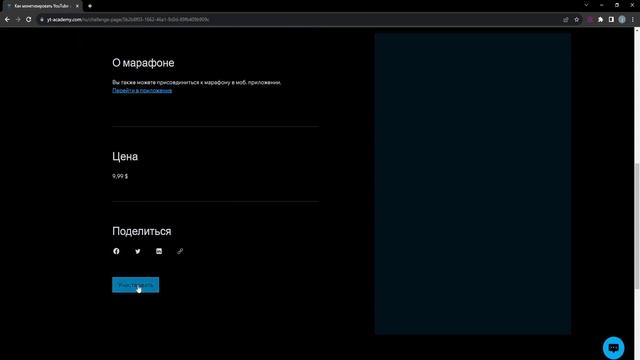Share the marathon on Twitter
Image resolution: width=640 pixels, height=360 pixels.
pyautogui.click(x=138, y=251)
